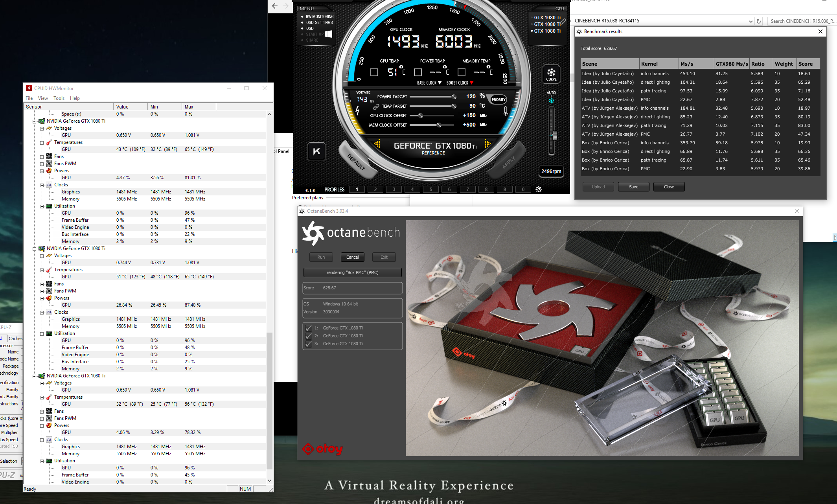Save the benchmark results
837x504 pixels.
pyautogui.click(x=633, y=187)
